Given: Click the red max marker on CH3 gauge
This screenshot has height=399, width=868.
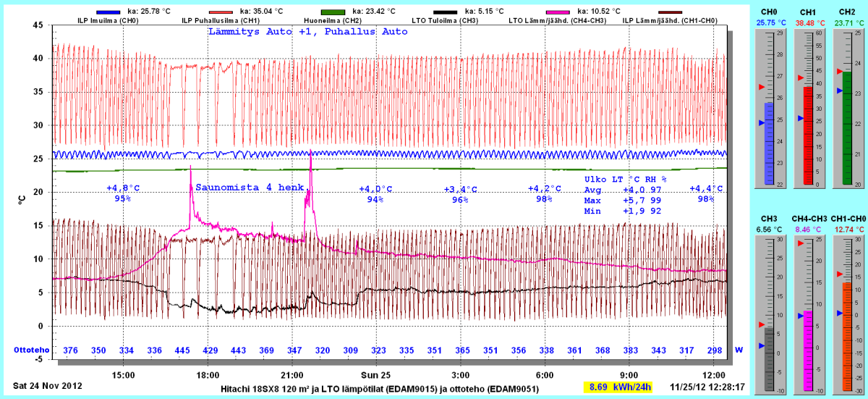Looking at the screenshot, I should tap(761, 324).
